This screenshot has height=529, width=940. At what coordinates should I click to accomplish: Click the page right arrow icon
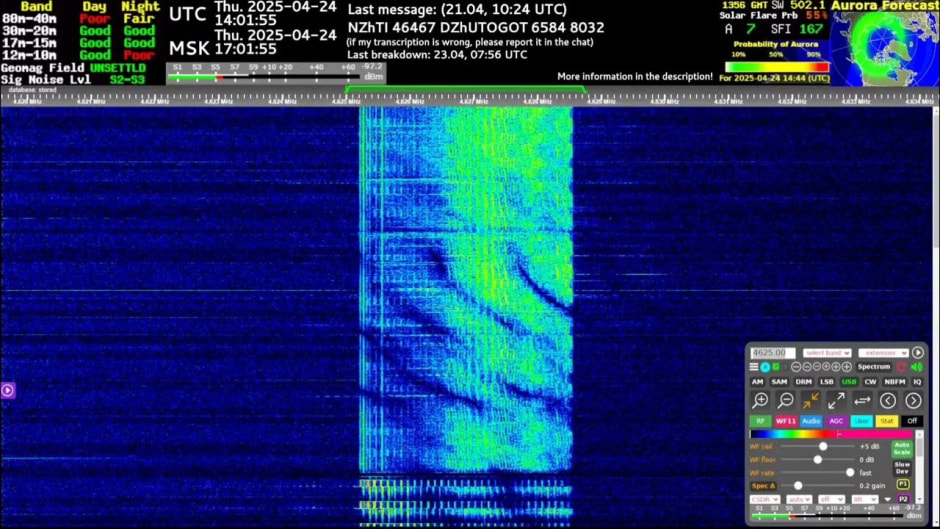913,401
